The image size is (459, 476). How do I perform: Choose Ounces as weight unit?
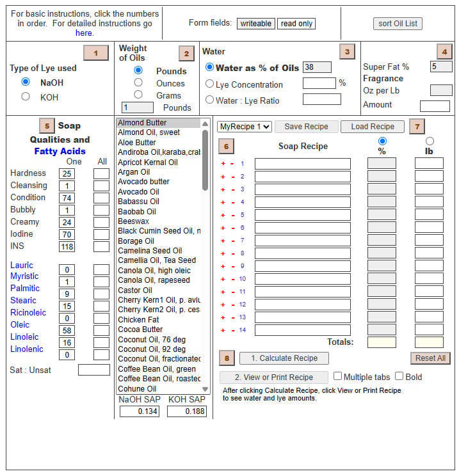pyautogui.click(x=138, y=83)
